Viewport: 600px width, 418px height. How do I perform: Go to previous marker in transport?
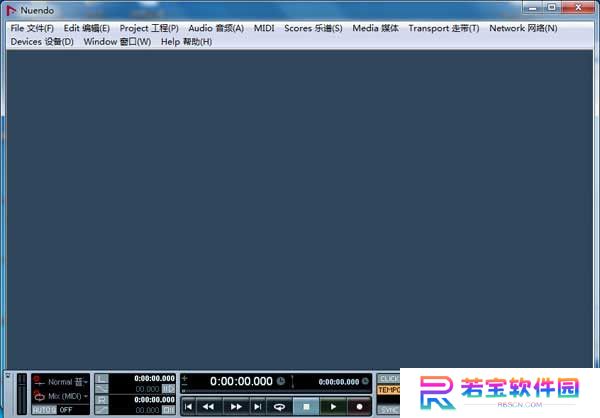click(189, 407)
